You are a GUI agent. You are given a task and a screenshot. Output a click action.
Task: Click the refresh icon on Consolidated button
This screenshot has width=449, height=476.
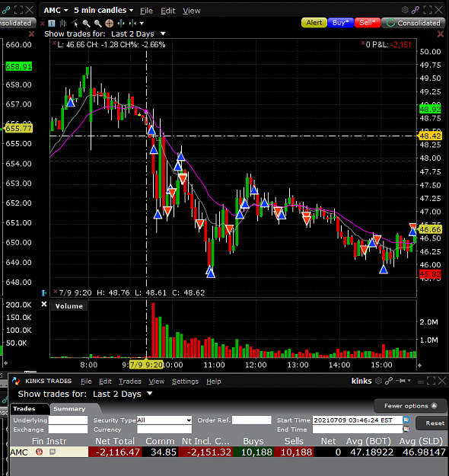pos(390,23)
